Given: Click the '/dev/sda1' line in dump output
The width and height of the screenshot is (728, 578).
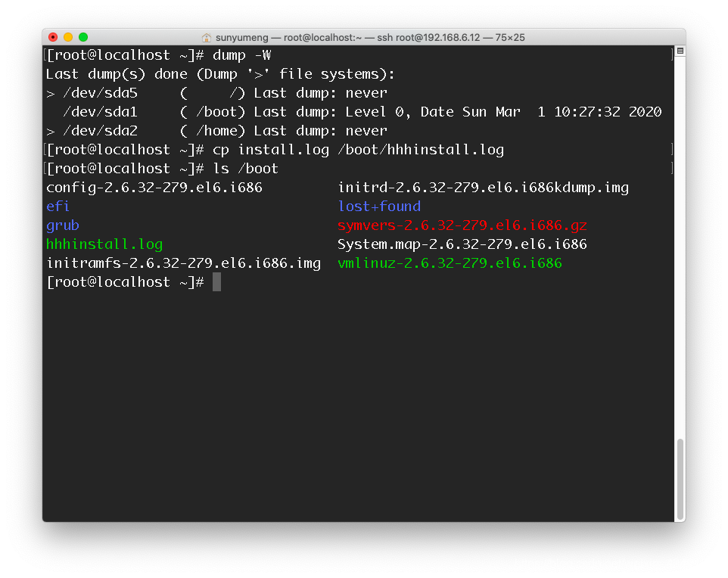Looking at the screenshot, I should [362, 112].
